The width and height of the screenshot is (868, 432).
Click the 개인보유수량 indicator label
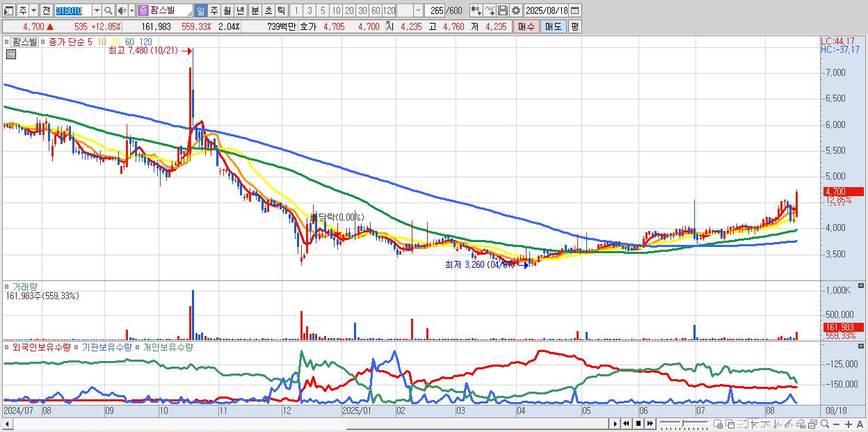pos(167,346)
